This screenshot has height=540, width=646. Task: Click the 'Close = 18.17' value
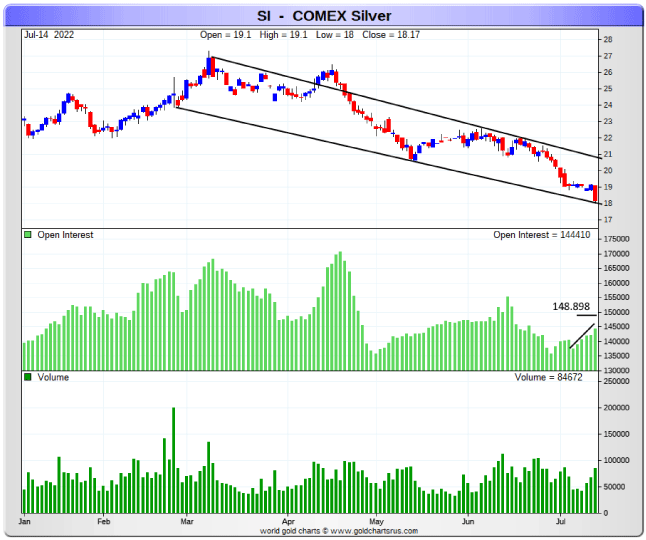coord(391,35)
